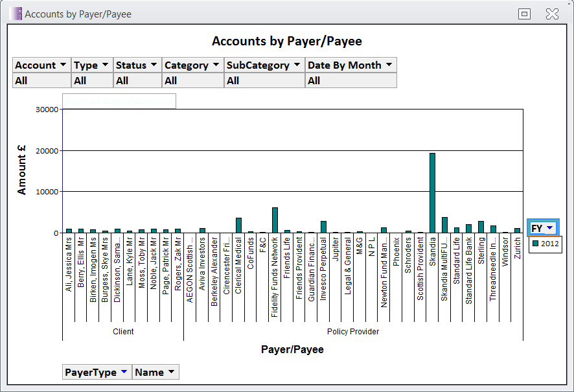
Task: Click the chart title Accounts by Payer/Payee
Action: 287,41
